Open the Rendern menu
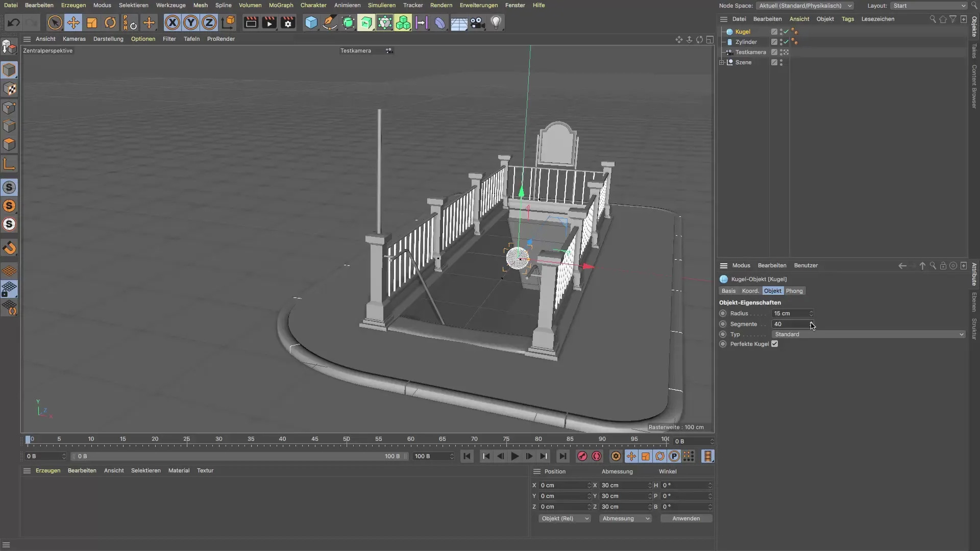 point(441,5)
